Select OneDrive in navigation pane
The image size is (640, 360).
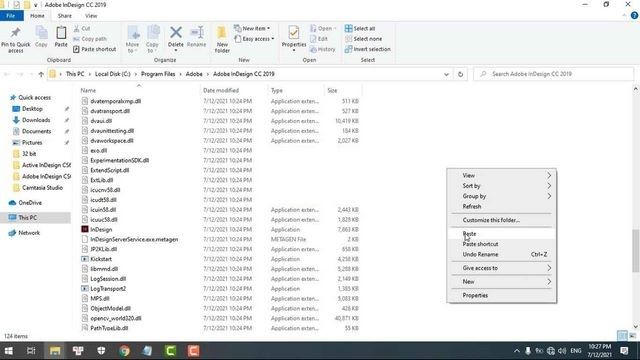click(30, 203)
